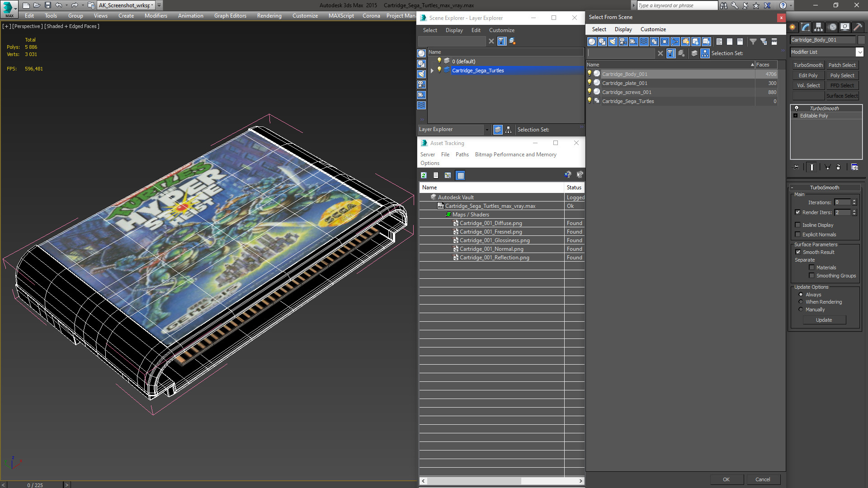Toggle Display Lights icon in Scene Explorer sidebar
868x488 pixels.
(x=421, y=74)
